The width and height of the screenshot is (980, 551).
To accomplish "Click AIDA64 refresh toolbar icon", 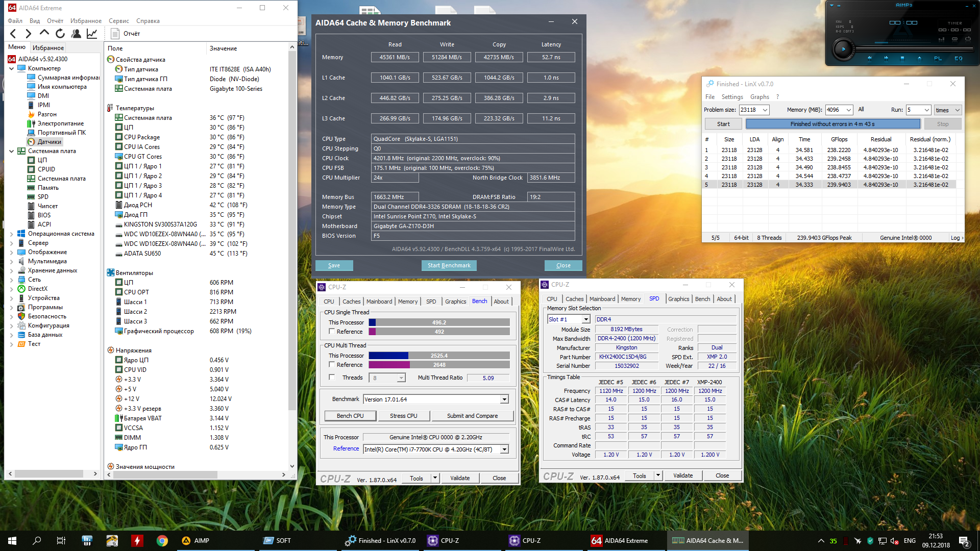I will [60, 34].
